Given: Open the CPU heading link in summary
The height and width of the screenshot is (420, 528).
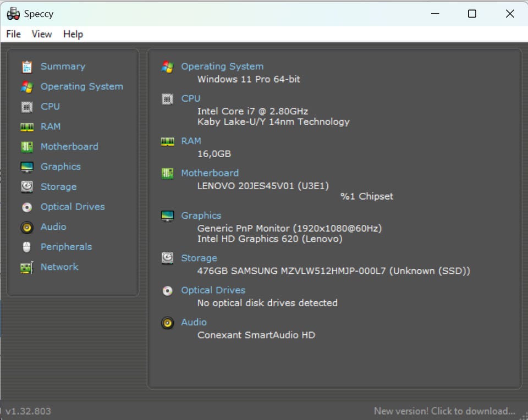Looking at the screenshot, I should [190, 98].
